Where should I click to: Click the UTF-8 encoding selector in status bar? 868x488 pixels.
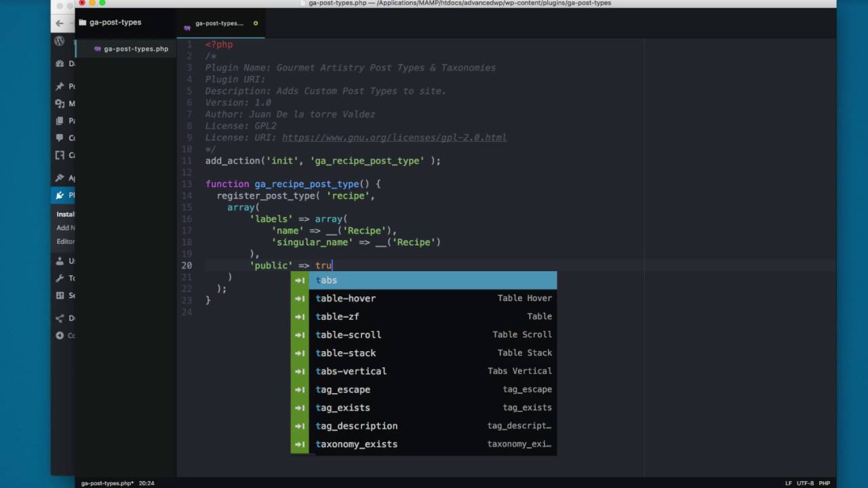pos(806,483)
